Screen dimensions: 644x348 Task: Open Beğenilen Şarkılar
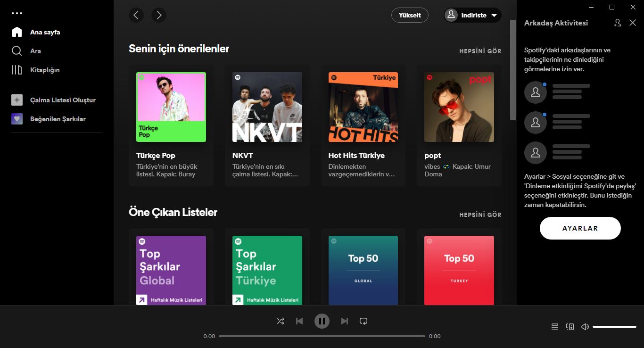(x=58, y=119)
